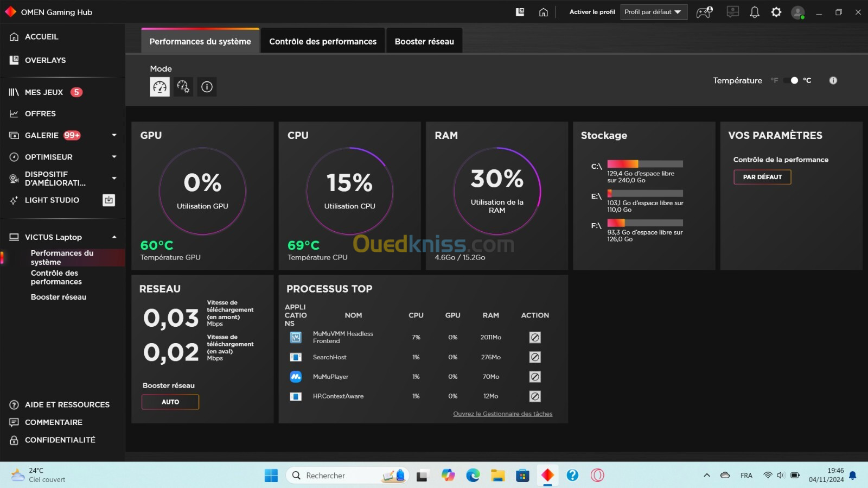Open Microsoft Edge from taskbar
Screen dimensions: 868x488
[473, 476]
